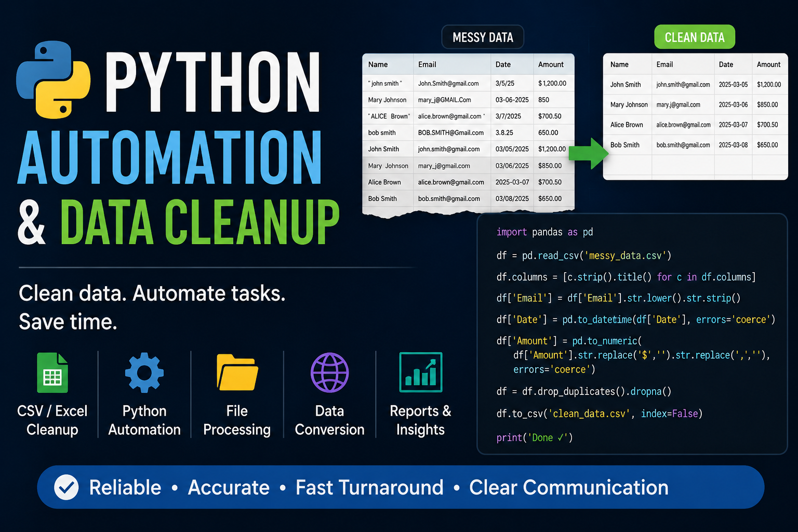Select the blue gear automation icon
Screen dimensions: 798x532
pos(144,373)
